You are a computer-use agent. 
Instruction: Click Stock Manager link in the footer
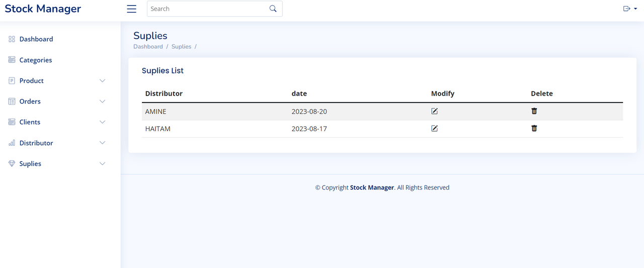372,188
